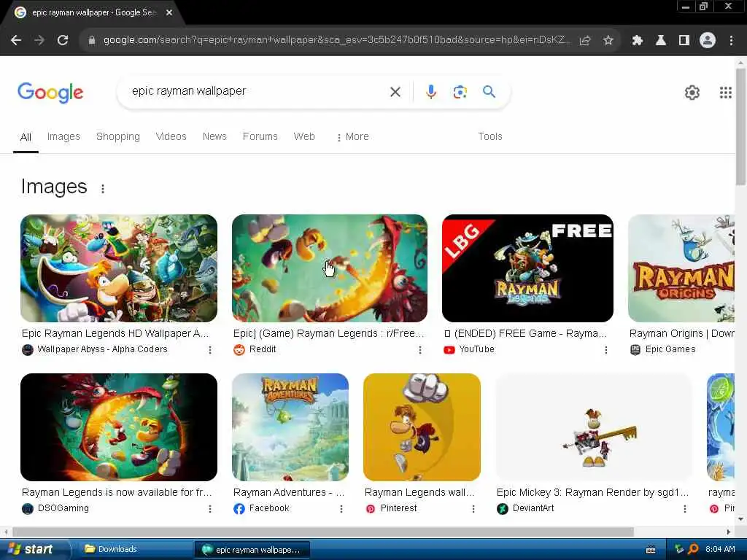Clear the search box with the X

click(x=395, y=92)
